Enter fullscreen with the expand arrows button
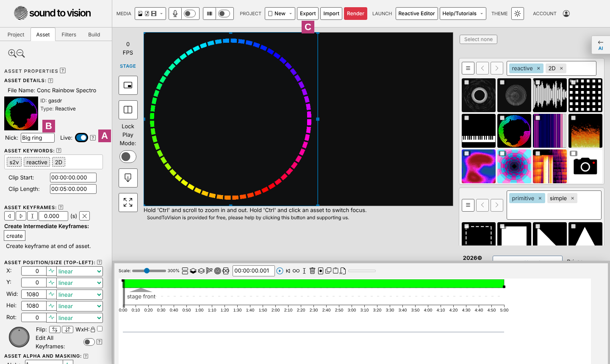 point(128,202)
